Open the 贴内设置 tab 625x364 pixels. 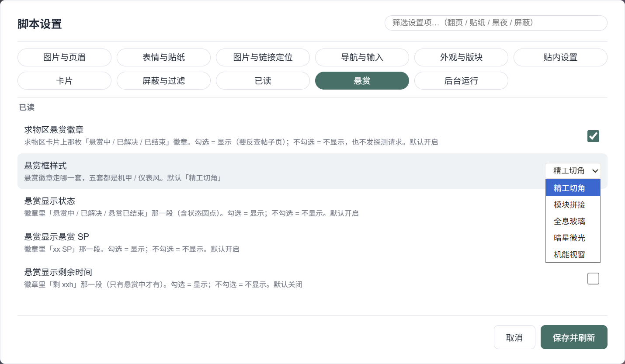tap(560, 57)
